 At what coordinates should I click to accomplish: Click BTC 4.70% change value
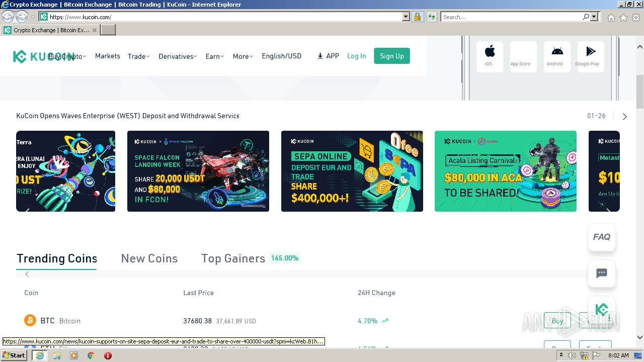(367, 321)
